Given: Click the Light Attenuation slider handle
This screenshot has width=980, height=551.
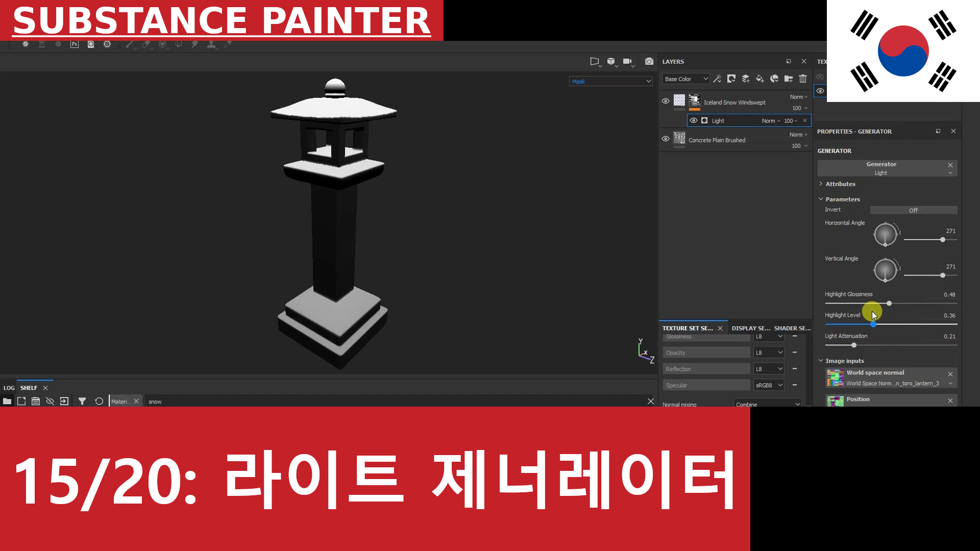Looking at the screenshot, I should (854, 345).
